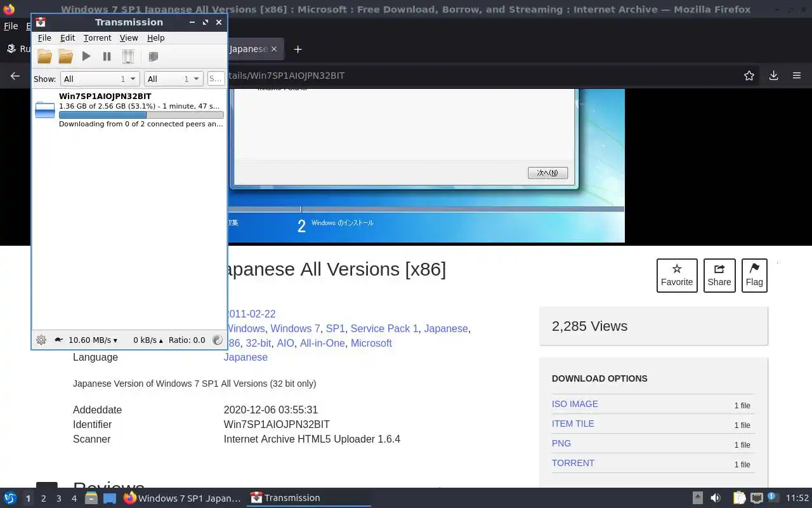Click the blue folder icon of the torrent

pos(45,110)
